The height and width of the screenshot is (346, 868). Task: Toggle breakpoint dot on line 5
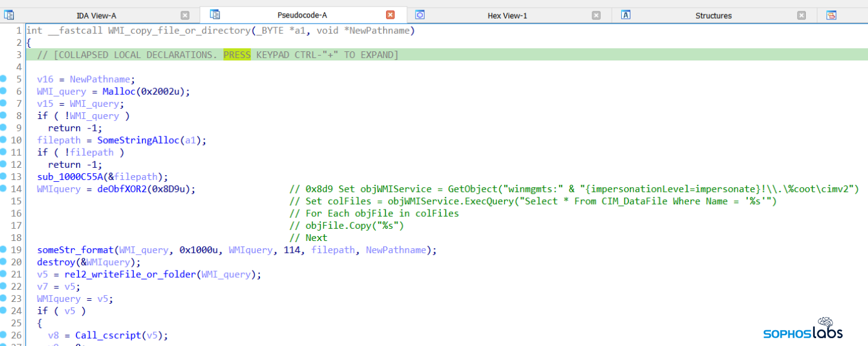pyautogui.click(x=4, y=79)
